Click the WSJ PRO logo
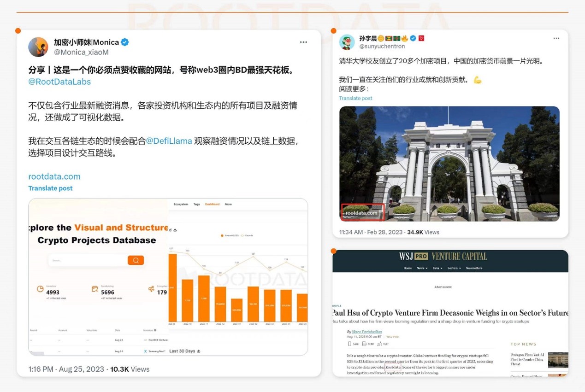The height and width of the screenshot is (392, 585). 413,257
